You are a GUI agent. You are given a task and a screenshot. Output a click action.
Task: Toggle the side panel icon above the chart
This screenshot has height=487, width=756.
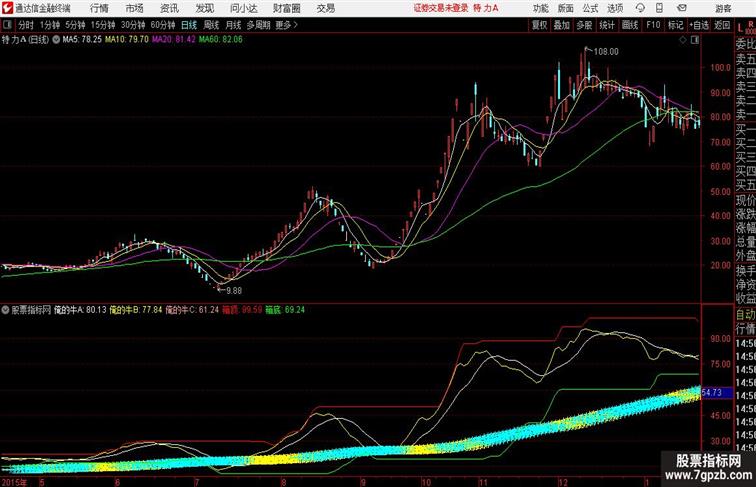pos(695,40)
